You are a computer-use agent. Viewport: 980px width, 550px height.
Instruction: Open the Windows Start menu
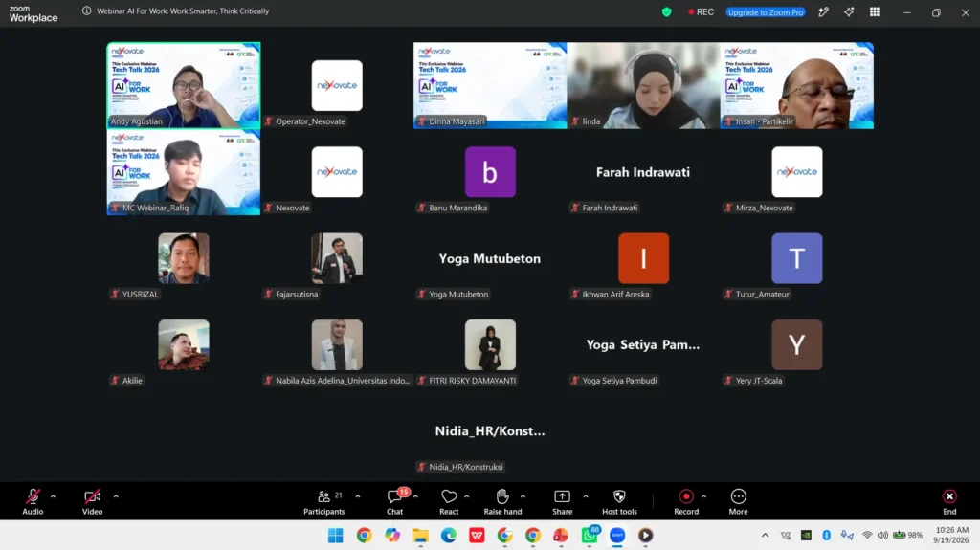coord(336,535)
